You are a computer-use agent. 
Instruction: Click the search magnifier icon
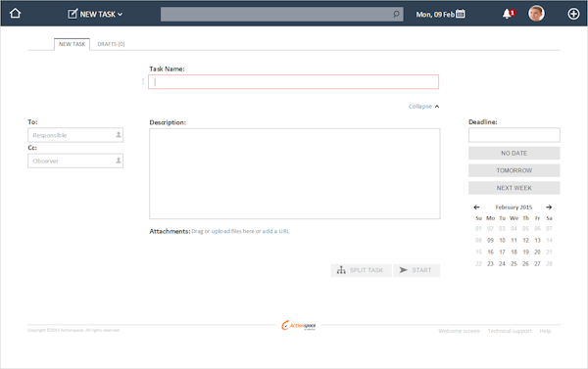(x=396, y=15)
